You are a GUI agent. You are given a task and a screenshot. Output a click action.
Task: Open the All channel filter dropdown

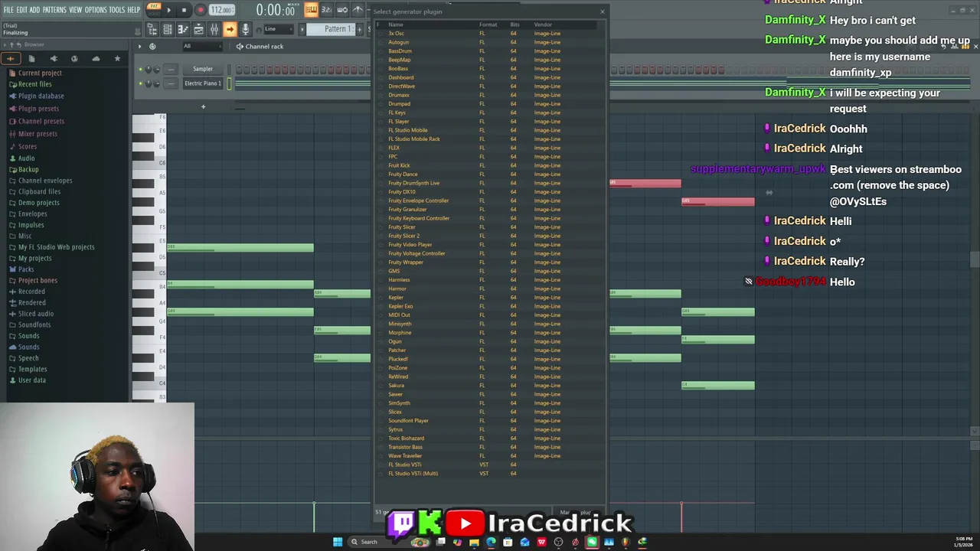pyautogui.click(x=202, y=46)
